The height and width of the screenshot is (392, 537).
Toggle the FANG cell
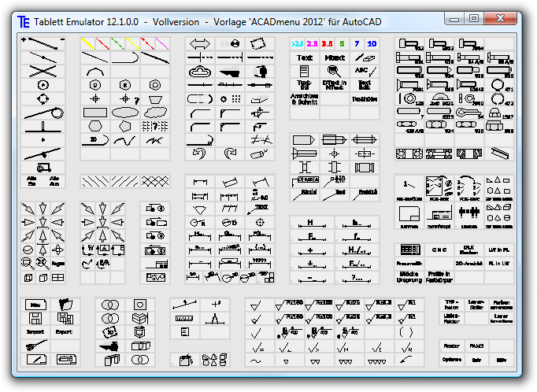[x=476, y=346]
